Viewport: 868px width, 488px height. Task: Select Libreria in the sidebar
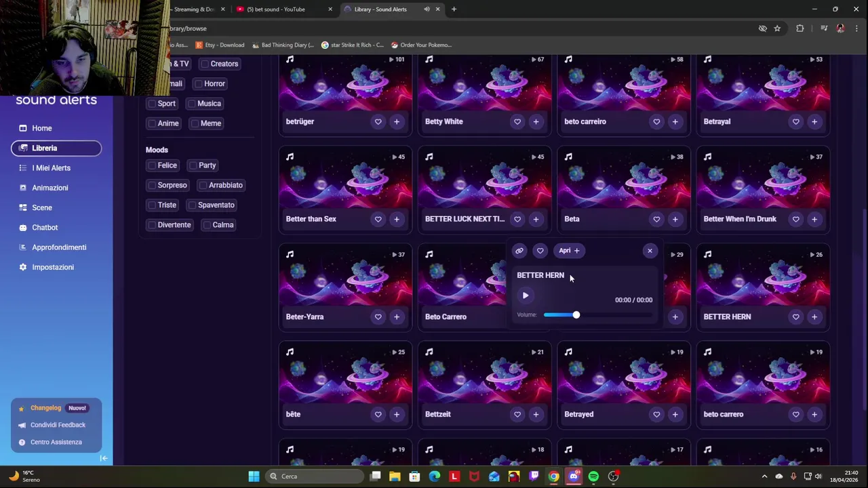click(56, 148)
